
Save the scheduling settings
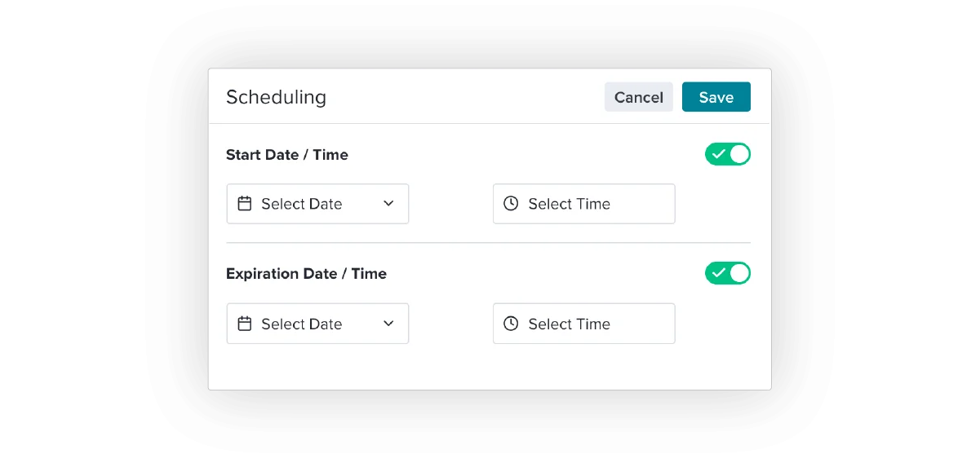pyautogui.click(x=716, y=97)
